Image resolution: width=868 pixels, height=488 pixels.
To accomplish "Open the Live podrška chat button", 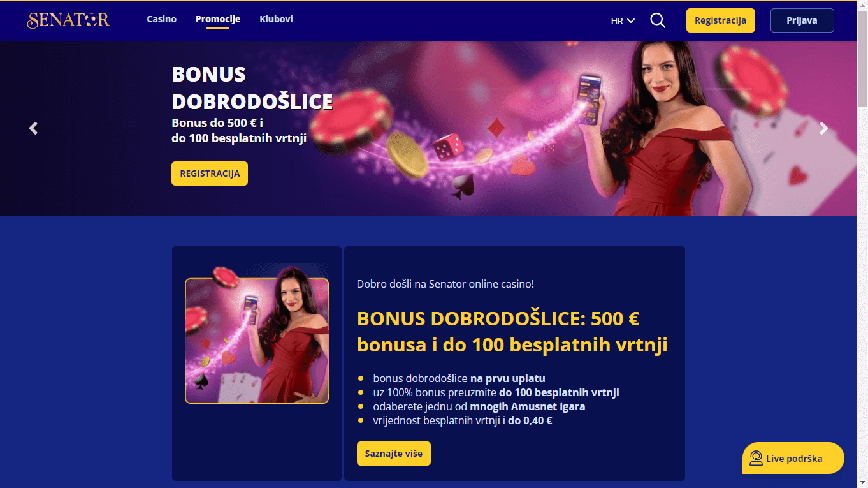I will 793,458.
